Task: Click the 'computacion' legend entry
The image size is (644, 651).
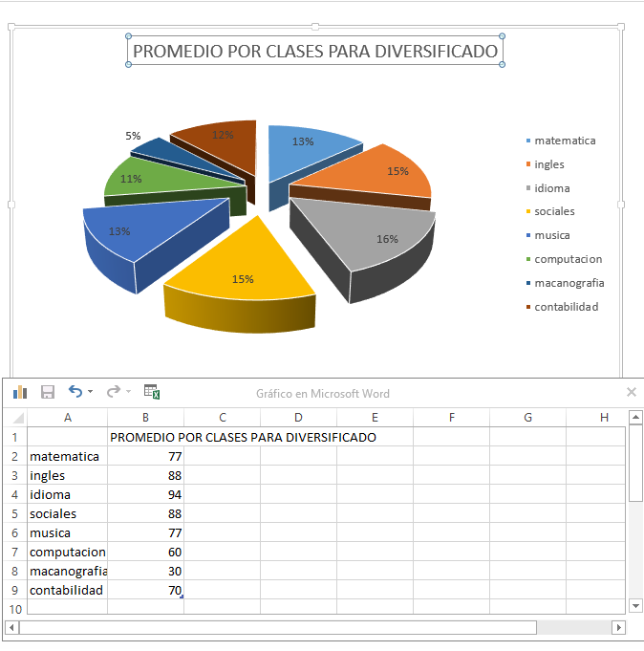Action: pos(564,259)
